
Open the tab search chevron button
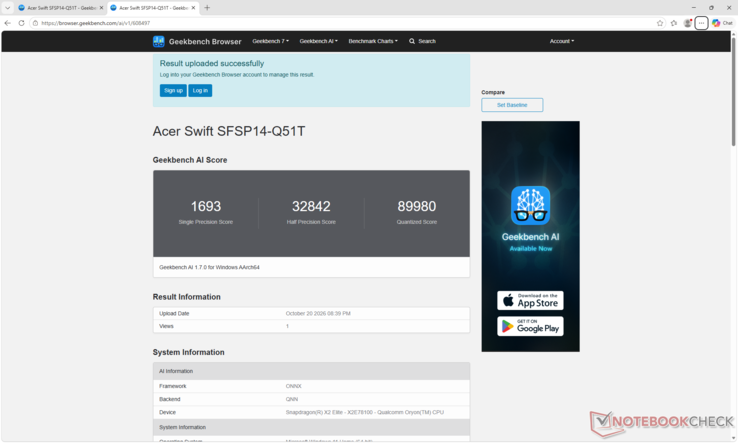click(7, 8)
